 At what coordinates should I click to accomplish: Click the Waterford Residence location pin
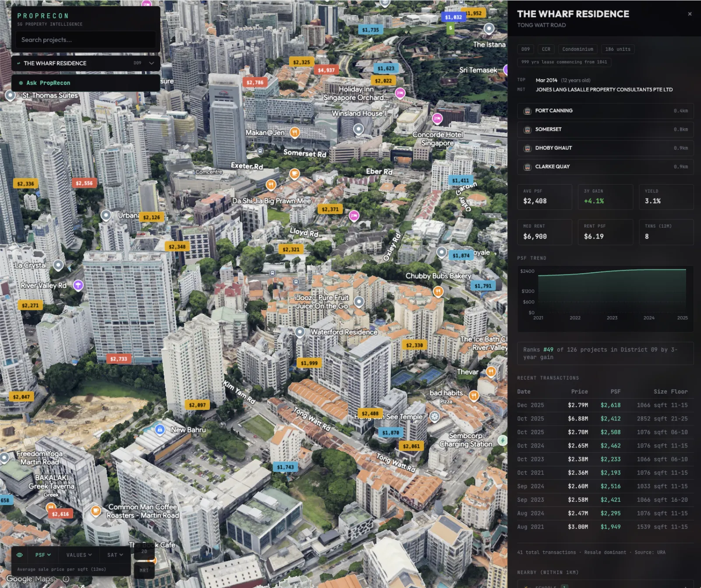coord(300,332)
